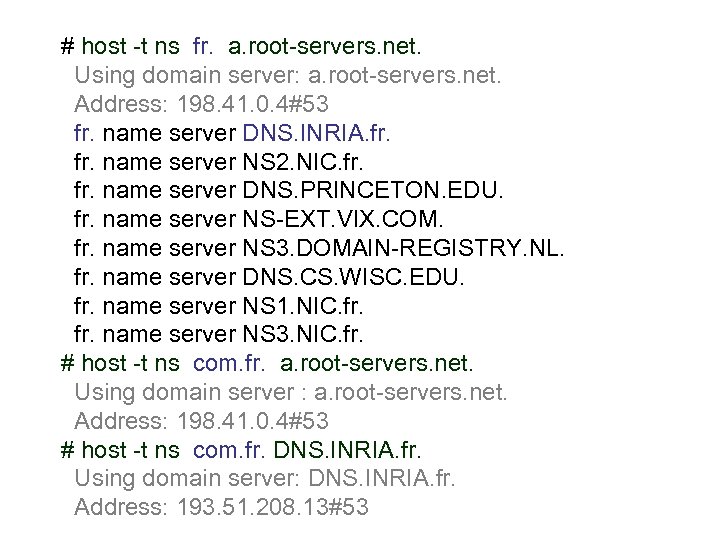Click the green "fr." in the first command
The image size is (720, 540).
point(202,46)
